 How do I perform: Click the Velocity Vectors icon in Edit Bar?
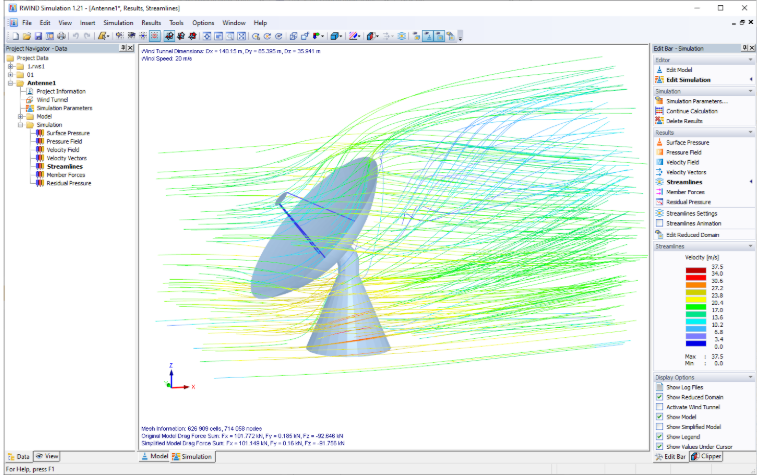pos(659,172)
